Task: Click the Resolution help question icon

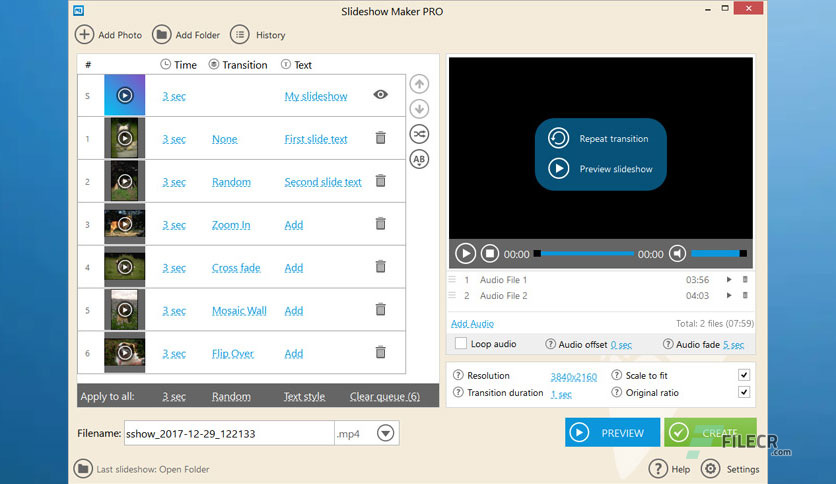Action: (x=457, y=375)
